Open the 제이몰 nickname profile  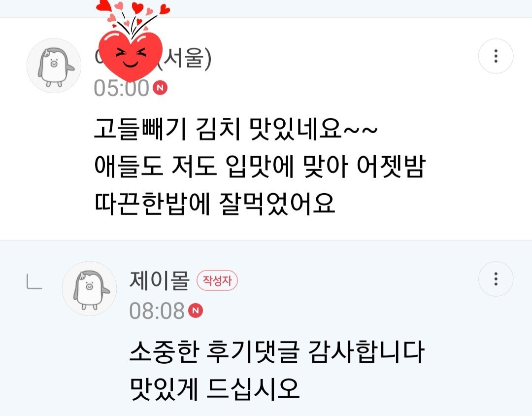[x=159, y=280]
